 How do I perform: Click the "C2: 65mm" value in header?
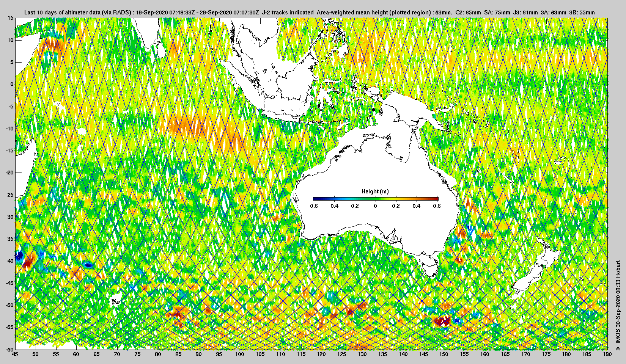pos(467,13)
